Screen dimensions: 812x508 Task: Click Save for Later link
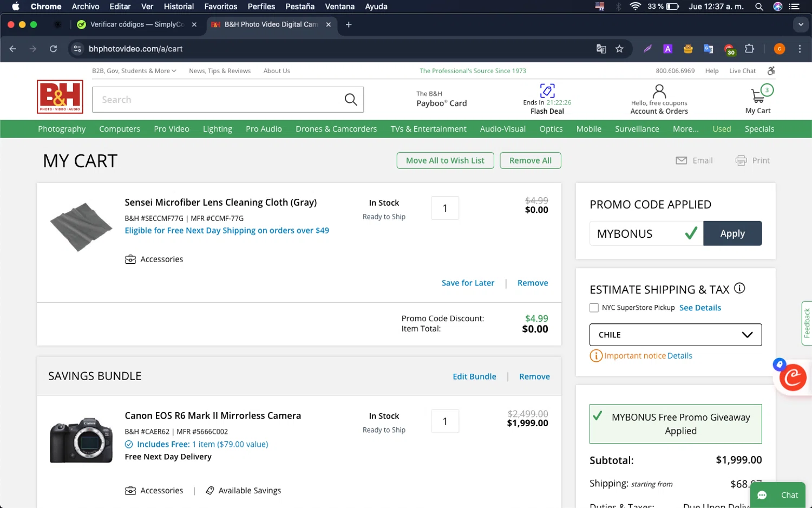[x=468, y=283]
